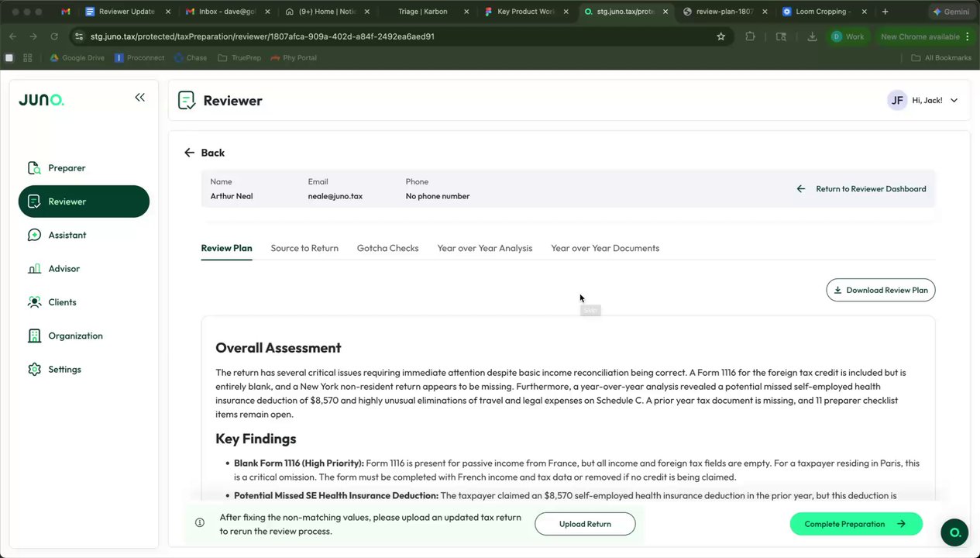Open the Clients list
Screen dimensions: 980x558
62,302
